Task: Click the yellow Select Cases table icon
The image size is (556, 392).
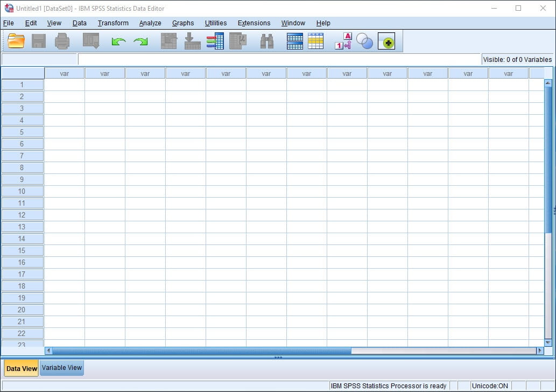Action: [x=315, y=41]
